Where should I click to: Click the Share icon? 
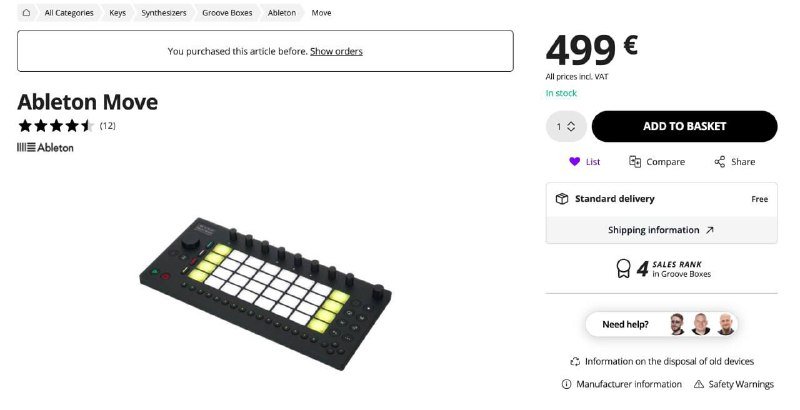coord(720,162)
